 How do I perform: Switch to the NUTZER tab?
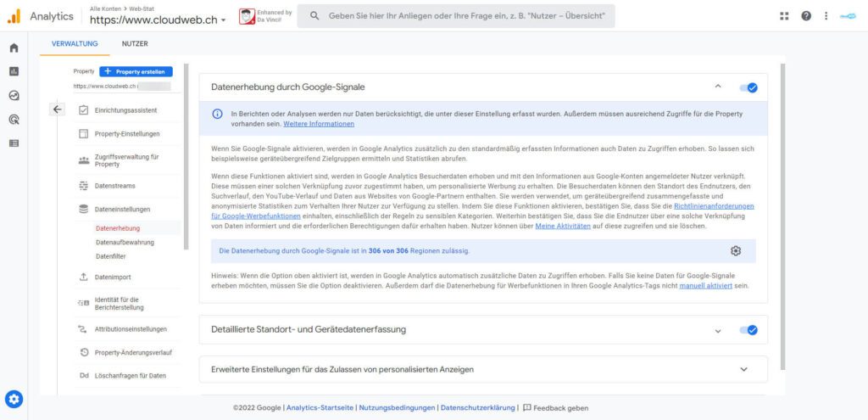coord(135,44)
